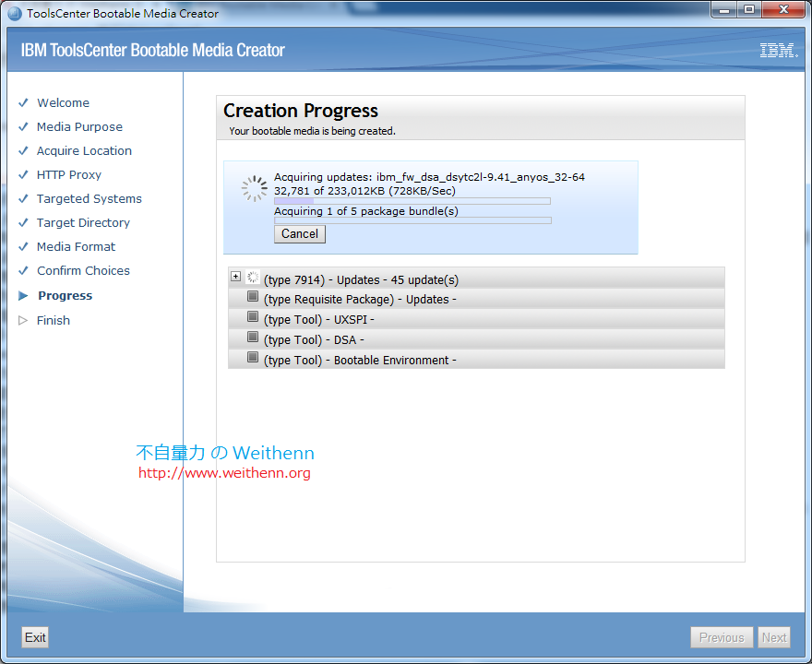Click '(type Tool) - Bootable Environment -' row
This screenshot has width=812, height=664.
tap(476, 359)
